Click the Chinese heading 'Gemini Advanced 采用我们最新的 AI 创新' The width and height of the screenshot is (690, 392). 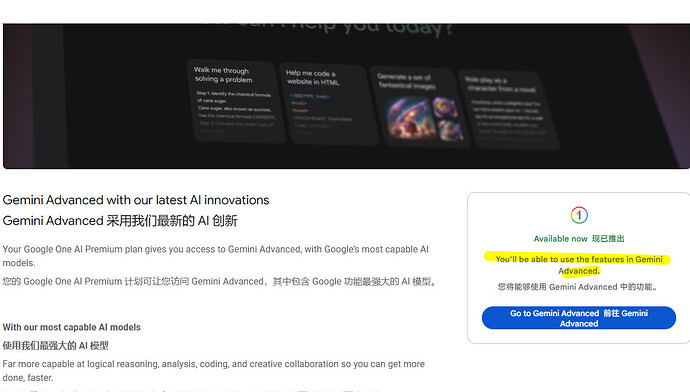120,220
